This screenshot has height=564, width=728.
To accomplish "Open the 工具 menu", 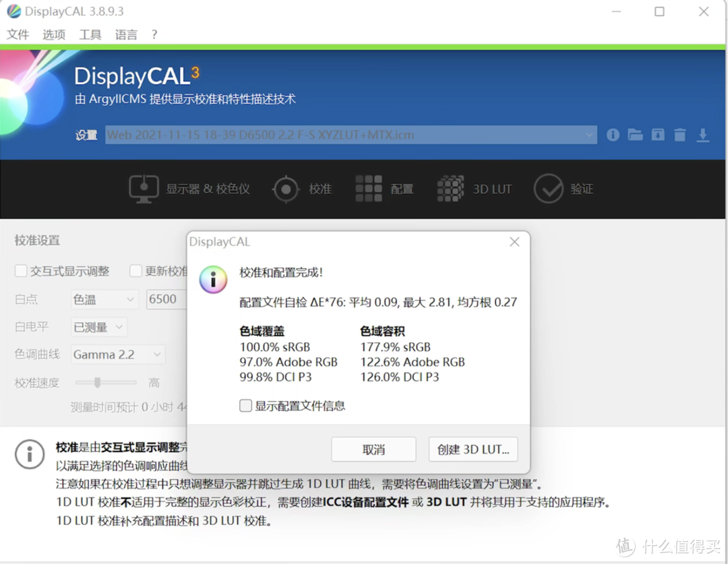I will (90, 34).
